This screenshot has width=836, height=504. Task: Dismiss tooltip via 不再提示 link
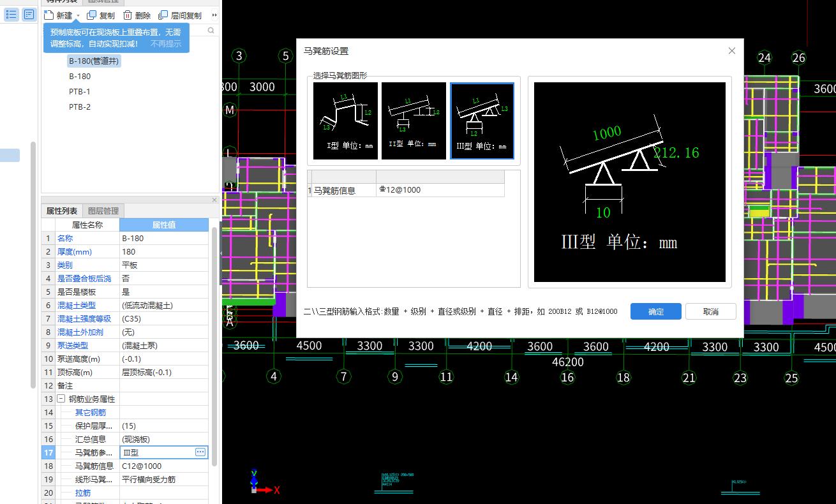(x=166, y=44)
